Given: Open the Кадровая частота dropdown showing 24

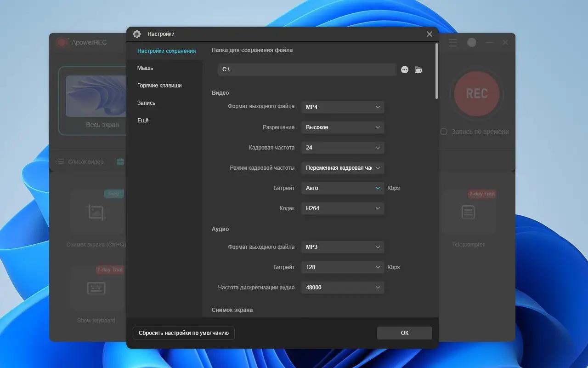Looking at the screenshot, I should tap(343, 148).
